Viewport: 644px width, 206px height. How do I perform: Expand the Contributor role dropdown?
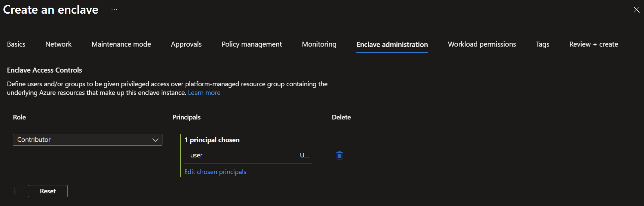(x=88, y=140)
